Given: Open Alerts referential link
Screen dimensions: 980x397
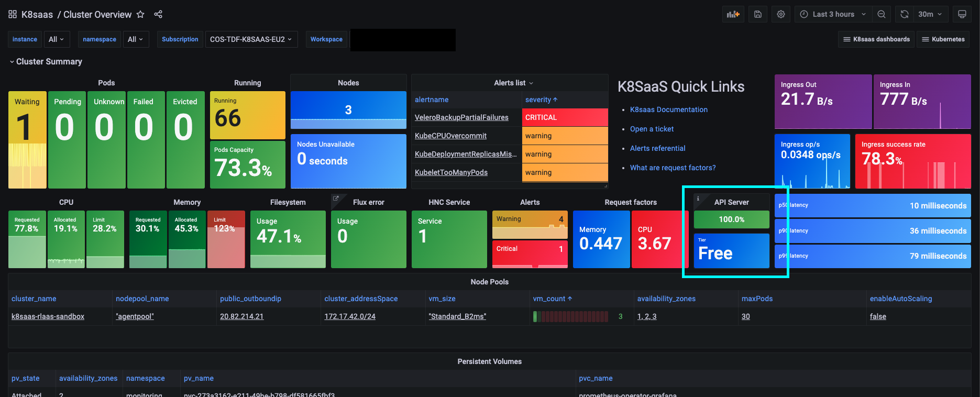Looking at the screenshot, I should click(657, 148).
